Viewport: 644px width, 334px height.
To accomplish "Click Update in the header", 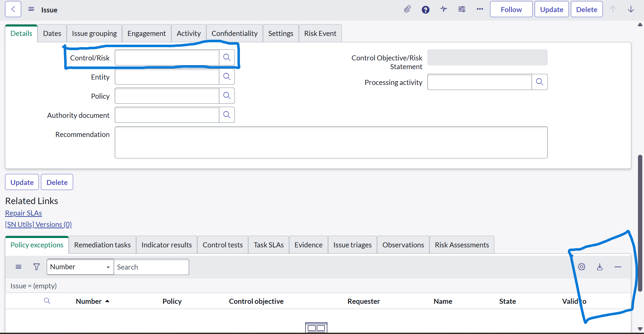I will pyautogui.click(x=551, y=9).
